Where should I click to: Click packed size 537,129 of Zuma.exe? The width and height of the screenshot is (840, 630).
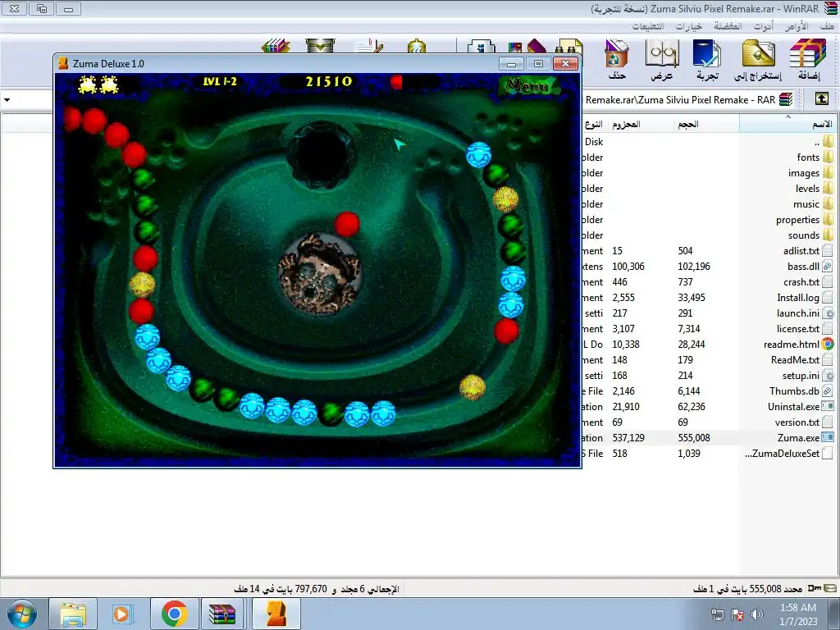tap(628, 438)
